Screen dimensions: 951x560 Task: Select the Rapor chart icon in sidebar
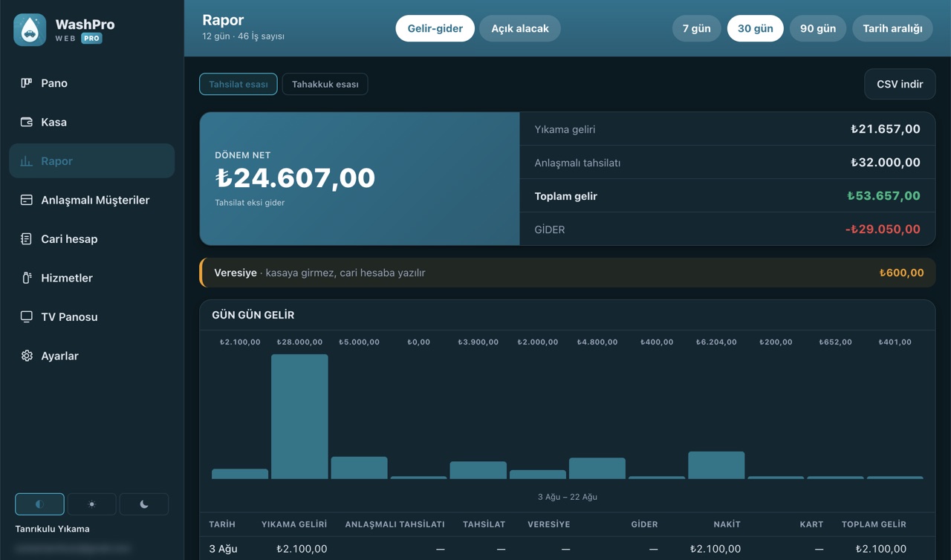(x=26, y=161)
